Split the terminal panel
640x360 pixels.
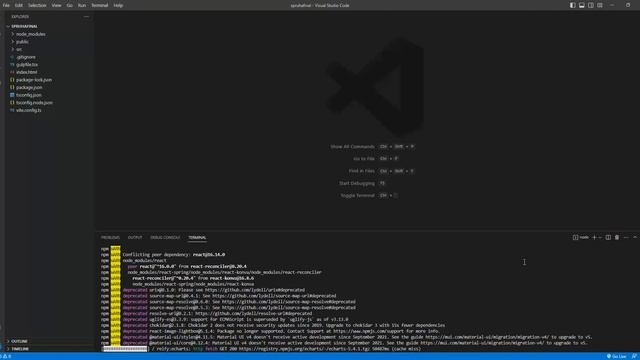click(x=608, y=237)
